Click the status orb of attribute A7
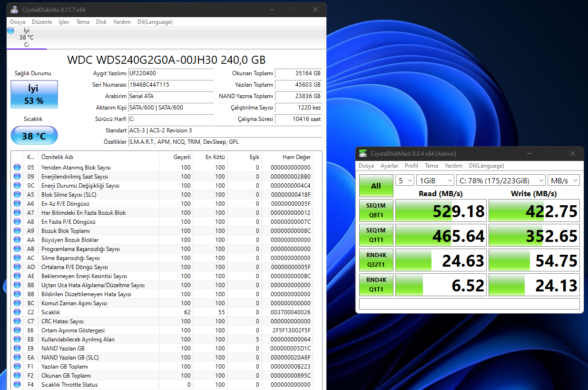 click(x=18, y=212)
